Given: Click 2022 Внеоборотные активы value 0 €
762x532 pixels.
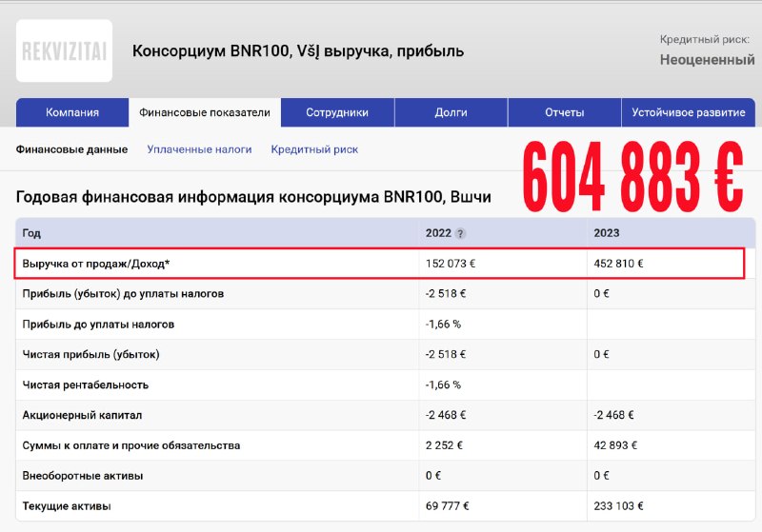Looking at the screenshot, I should pyautogui.click(x=433, y=476).
